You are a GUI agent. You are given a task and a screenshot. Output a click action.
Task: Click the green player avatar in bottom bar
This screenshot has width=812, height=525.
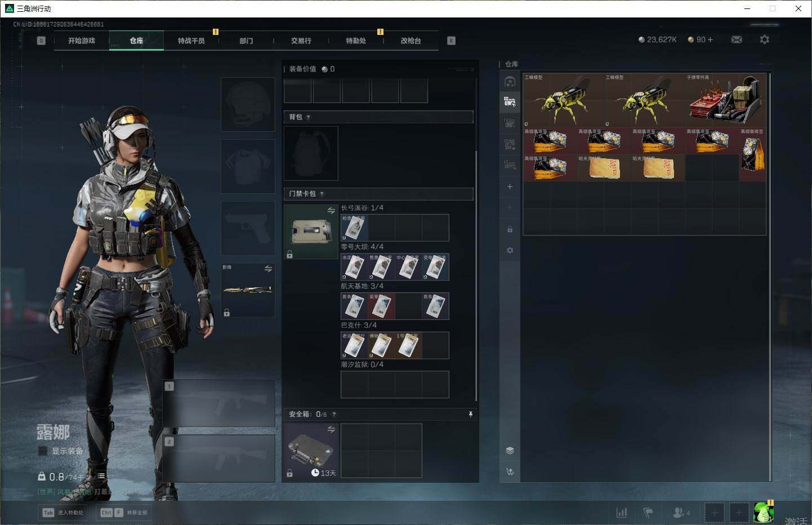(764, 513)
